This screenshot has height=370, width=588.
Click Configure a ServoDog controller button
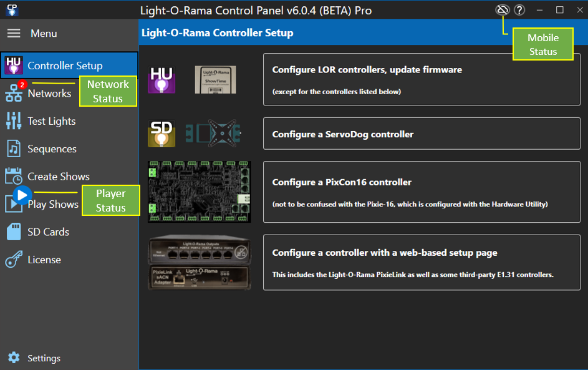(422, 134)
